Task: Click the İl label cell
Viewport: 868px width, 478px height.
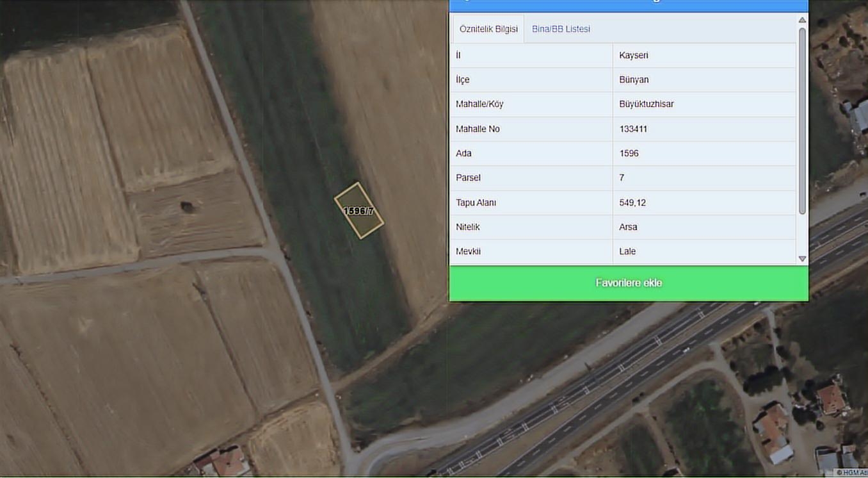Action: (x=531, y=55)
